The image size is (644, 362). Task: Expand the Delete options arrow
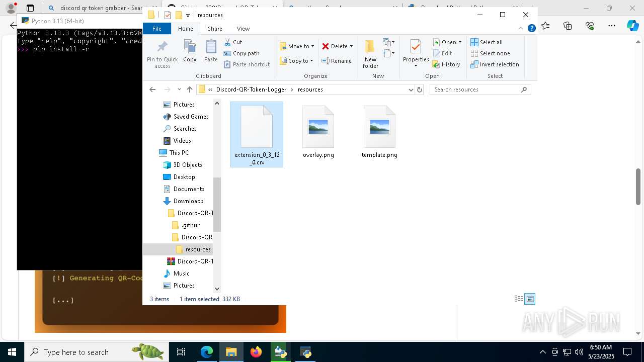[351, 46]
